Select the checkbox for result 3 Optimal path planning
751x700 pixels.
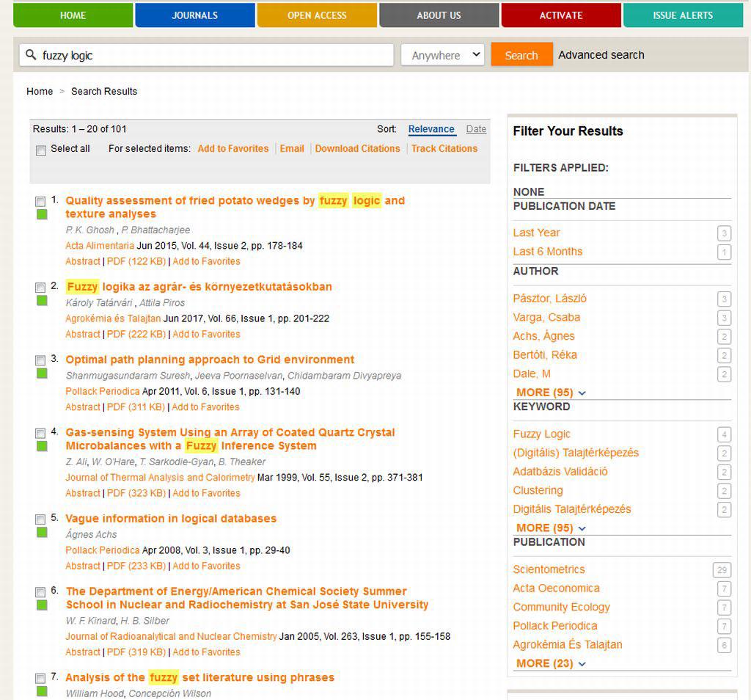[41, 360]
